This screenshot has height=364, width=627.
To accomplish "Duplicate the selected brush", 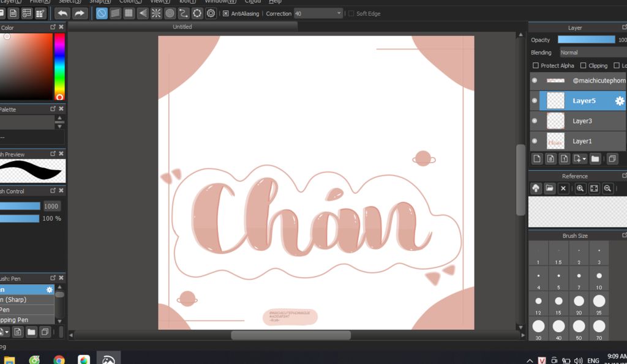I will (45, 332).
